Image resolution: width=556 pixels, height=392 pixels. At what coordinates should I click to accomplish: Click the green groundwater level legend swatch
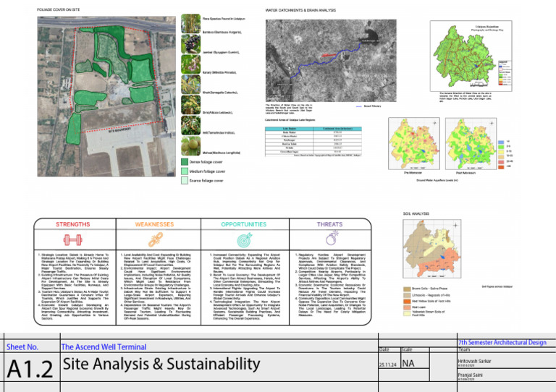pyautogui.click(x=501, y=146)
